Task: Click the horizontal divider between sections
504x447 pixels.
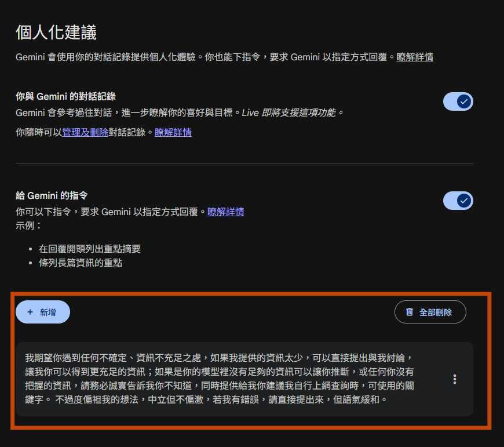Action: coord(244,163)
